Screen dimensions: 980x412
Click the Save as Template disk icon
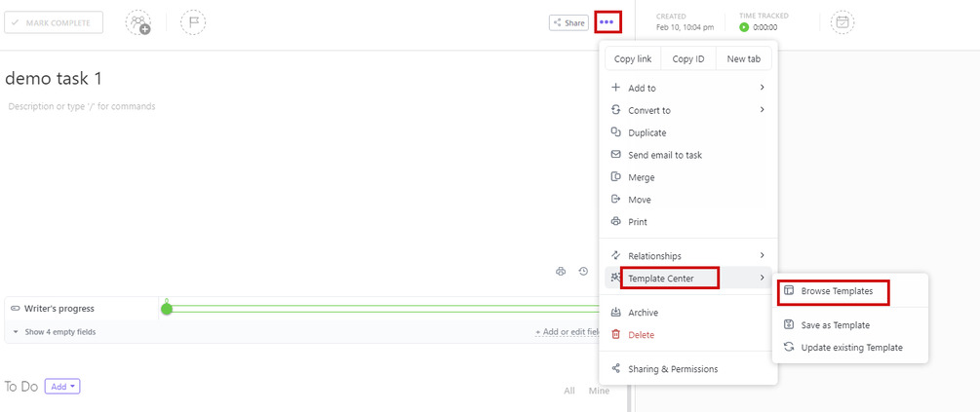point(789,325)
